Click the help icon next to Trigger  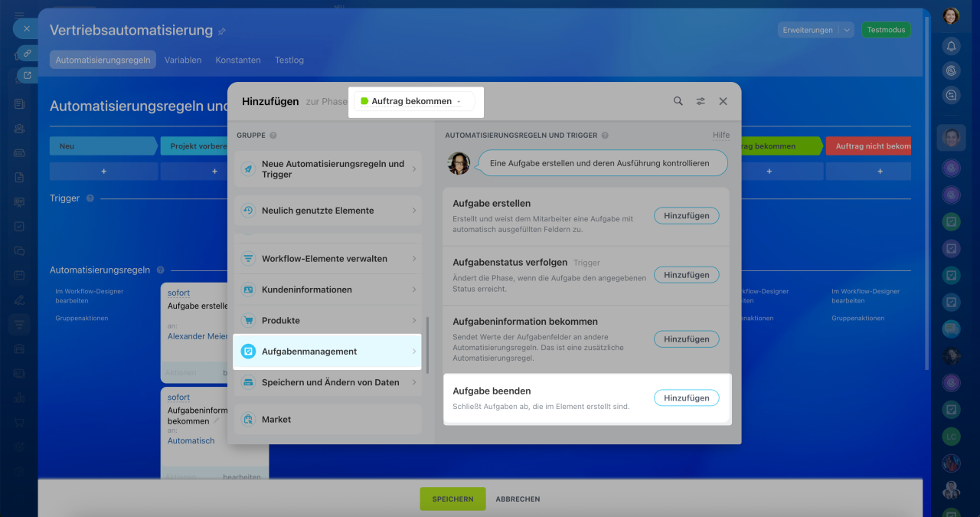[x=90, y=198]
